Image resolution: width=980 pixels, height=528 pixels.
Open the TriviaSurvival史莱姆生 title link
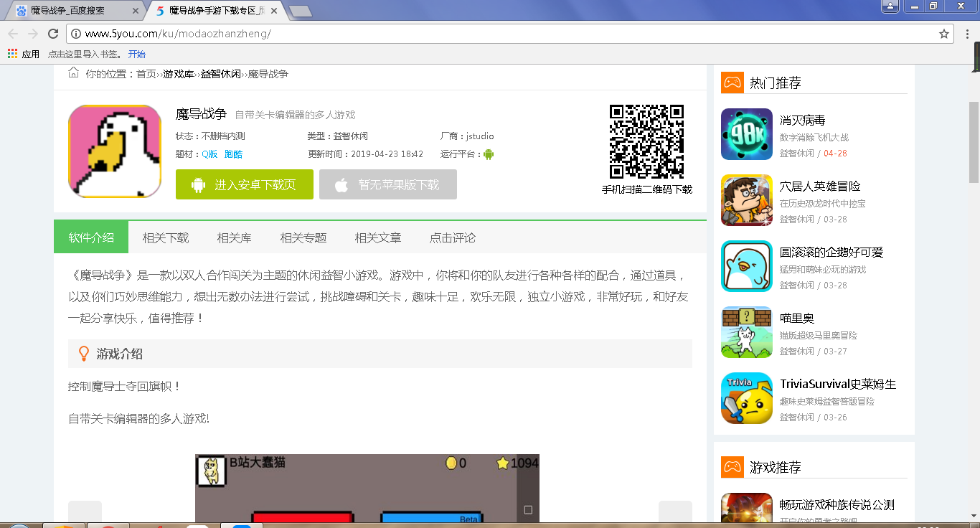point(838,384)
